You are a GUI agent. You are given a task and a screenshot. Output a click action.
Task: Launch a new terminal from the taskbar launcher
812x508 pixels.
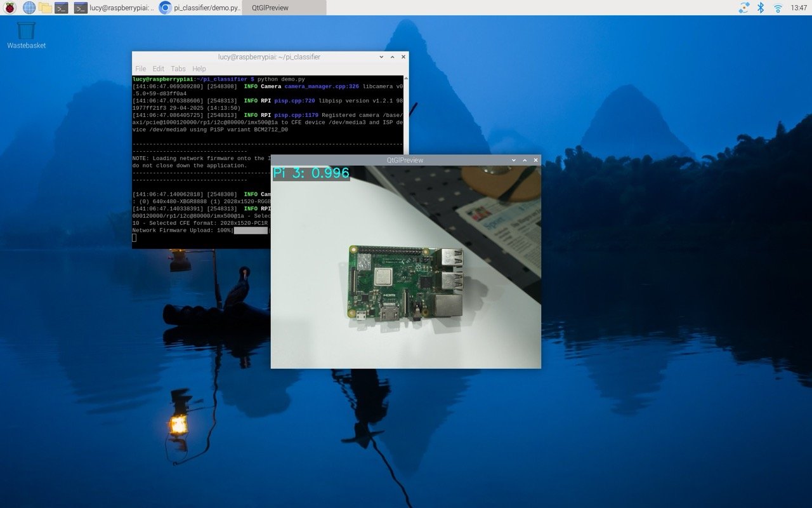(x=61, y=8)
